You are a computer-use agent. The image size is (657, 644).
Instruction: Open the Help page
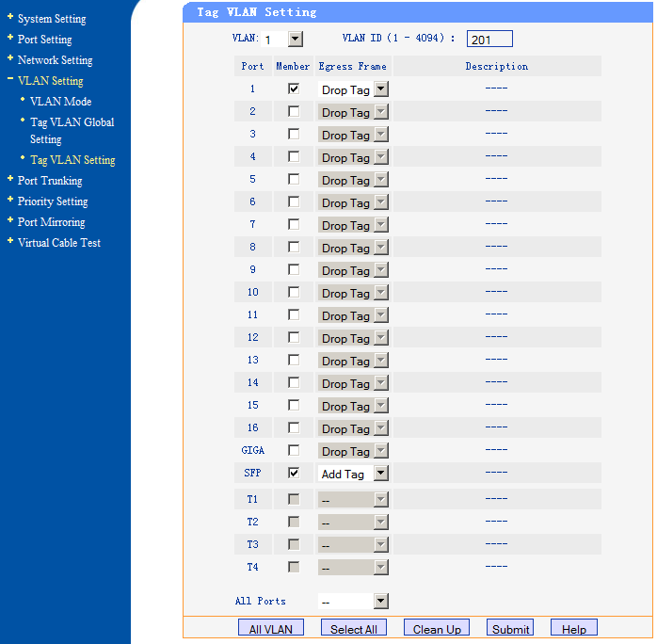coord(574,628)
